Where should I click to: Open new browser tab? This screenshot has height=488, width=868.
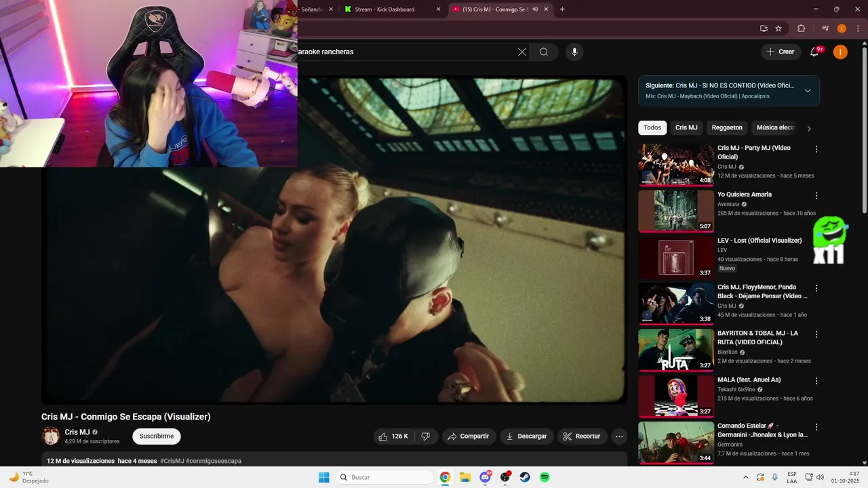tap(562, 9)
